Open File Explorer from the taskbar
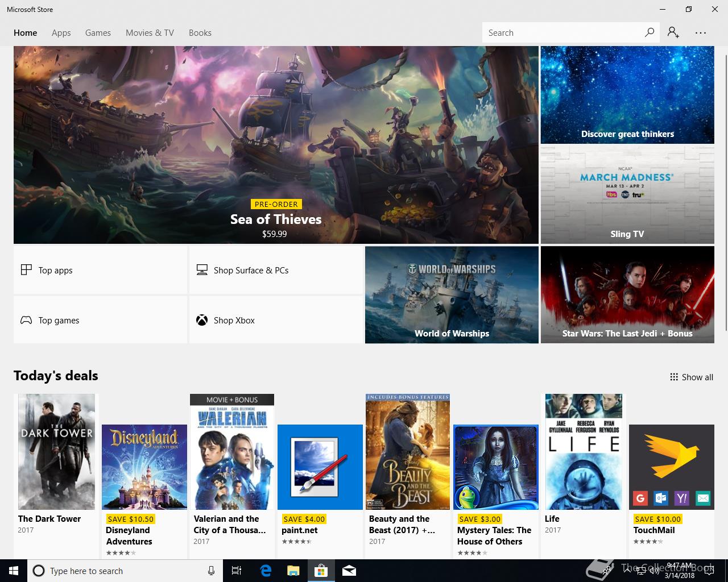 293,571
